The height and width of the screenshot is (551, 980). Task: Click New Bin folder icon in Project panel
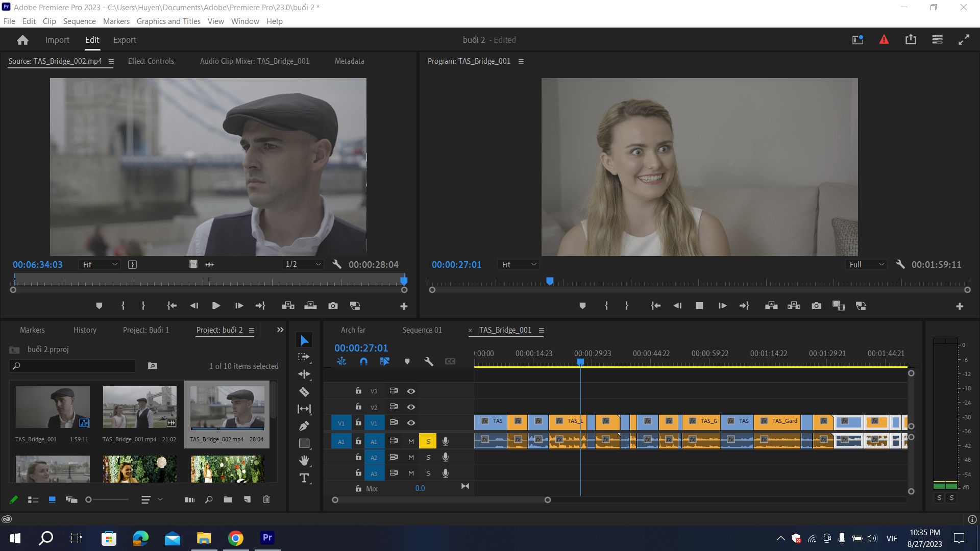pyautogui.click(x=228, y=499)
